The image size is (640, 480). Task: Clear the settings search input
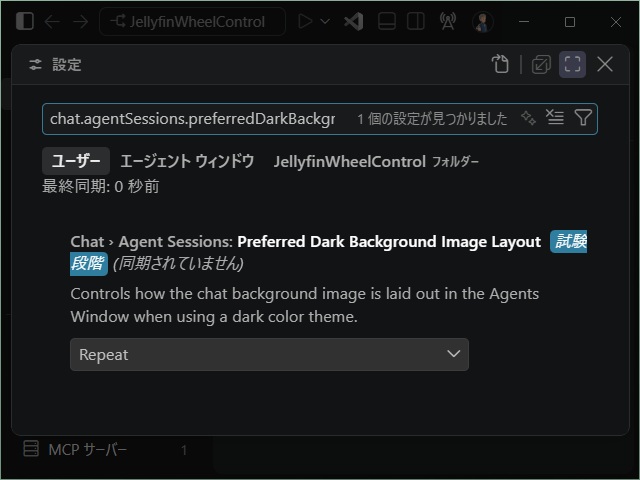click(555, 118)
